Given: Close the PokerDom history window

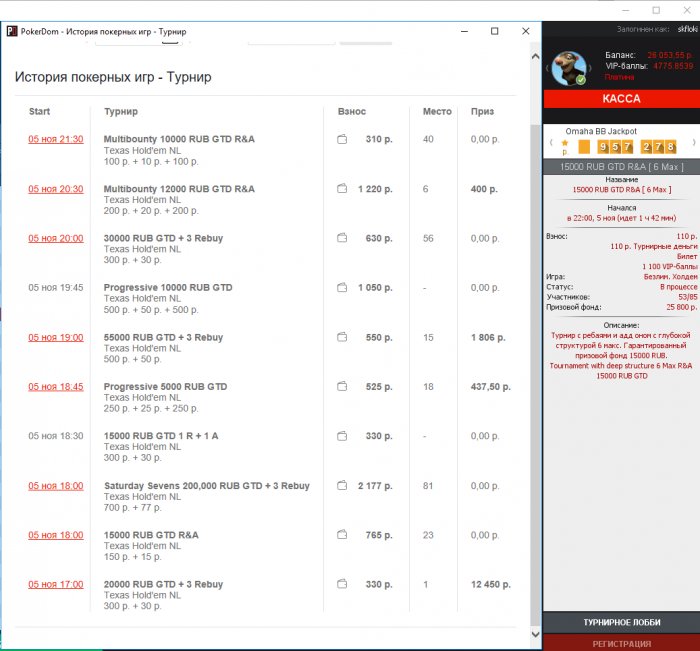Looking at the screenshot, I should 525,31.
